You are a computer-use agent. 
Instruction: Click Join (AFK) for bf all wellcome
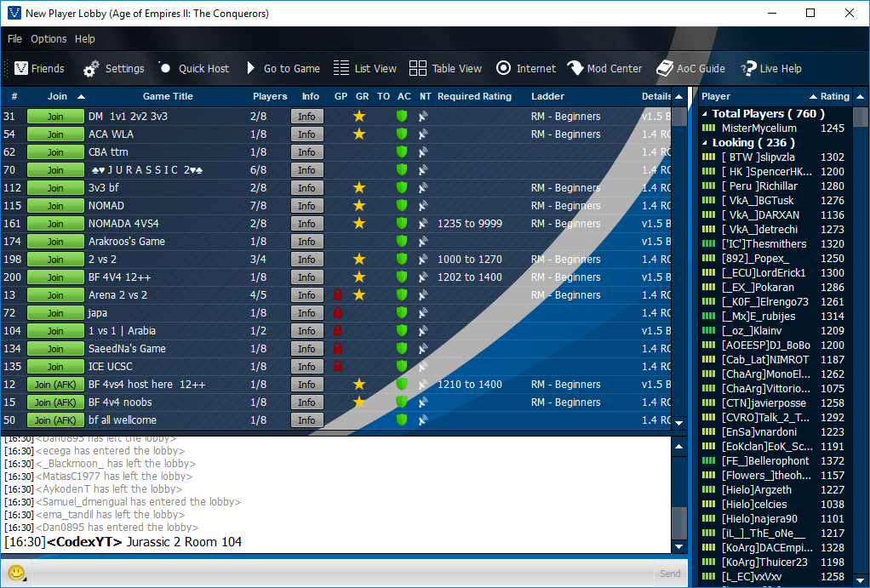[55, 420]
